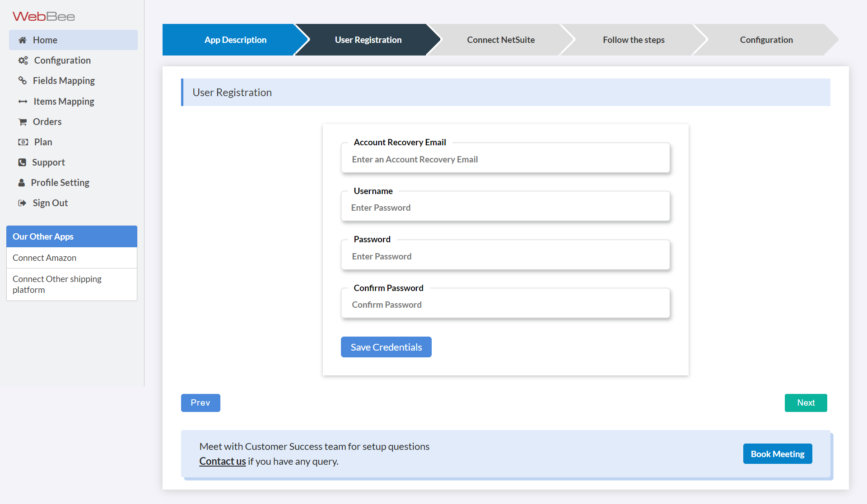Jump to the Follow the steps stage
Image resolution: width=867 pixels, height=504 pixels.
click(633, 40)
